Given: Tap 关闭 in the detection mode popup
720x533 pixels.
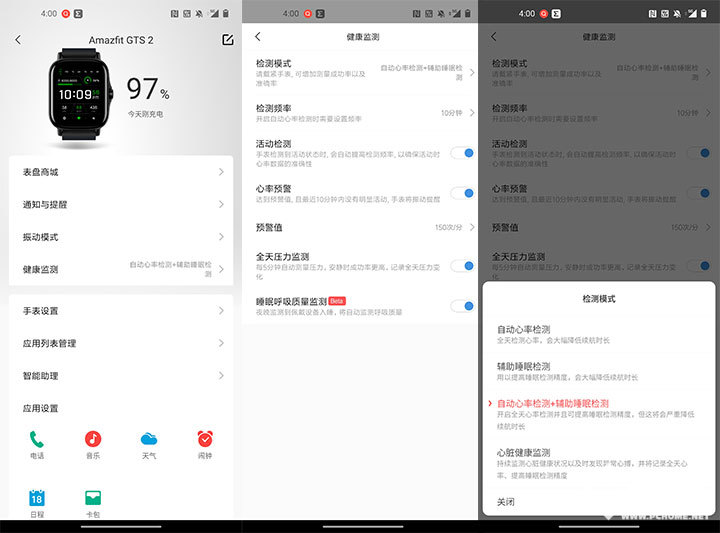Looking at the screenshot, I should tap(506, 501).
